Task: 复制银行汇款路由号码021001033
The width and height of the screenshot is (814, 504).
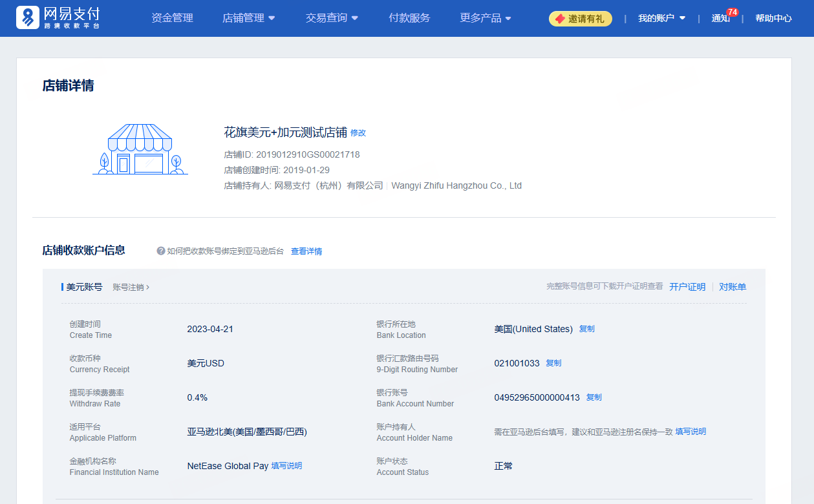Action: [x=553, y=362]
